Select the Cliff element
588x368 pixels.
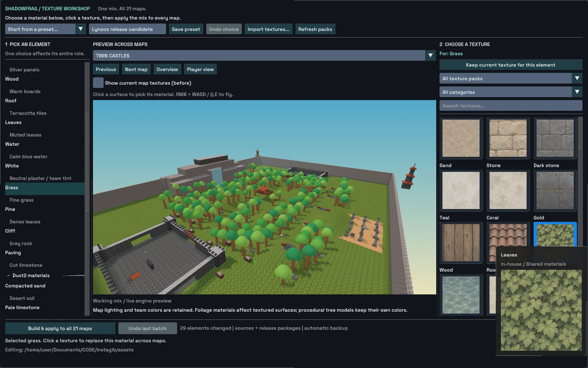(44, 231)
